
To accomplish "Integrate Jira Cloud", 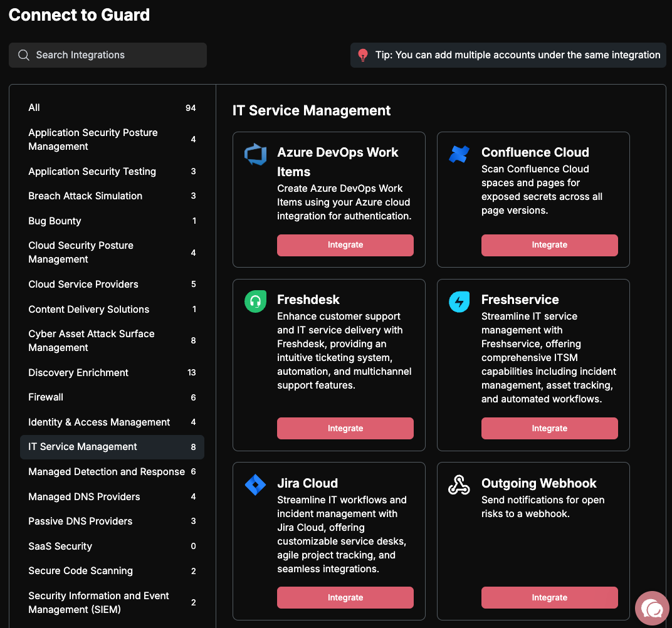I will [x=345, y=597].
